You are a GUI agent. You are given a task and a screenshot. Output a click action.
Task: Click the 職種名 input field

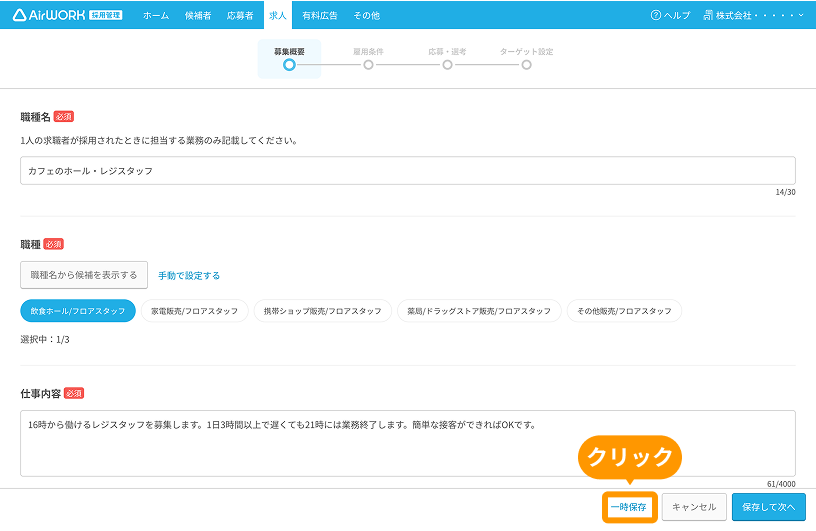pyautogui.click(x=408, y=171)
